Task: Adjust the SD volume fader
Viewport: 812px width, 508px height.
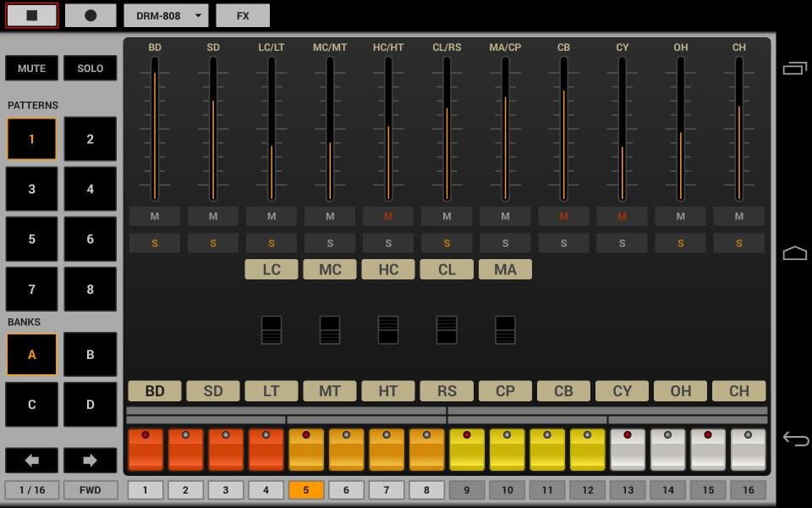Action: pyautogui.click(x=213, y=127)
